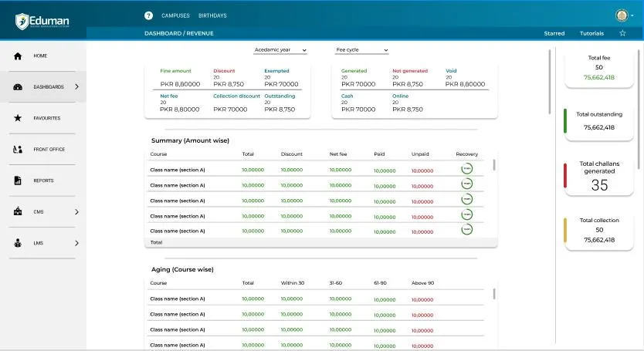Open the Campuses menu item
This screenshot has height=351, width=644.
tap(175, 15)
